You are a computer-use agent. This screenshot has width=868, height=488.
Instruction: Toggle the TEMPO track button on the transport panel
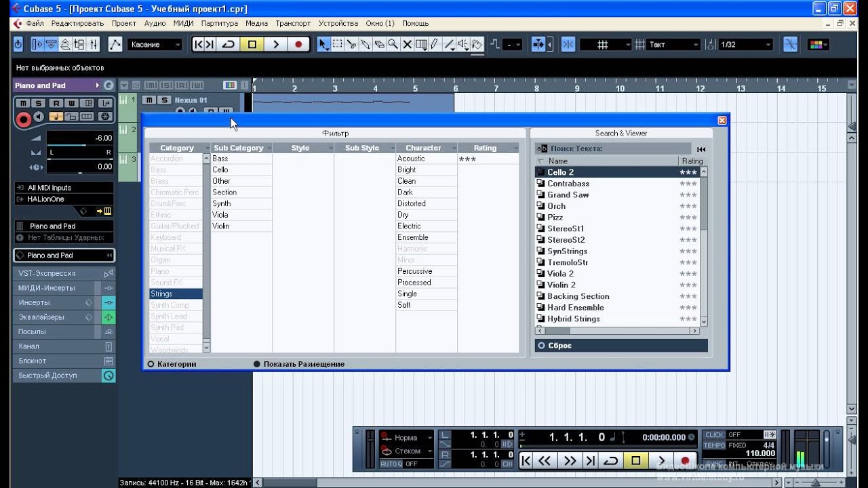pyautogui.click(x=714, y=446)
